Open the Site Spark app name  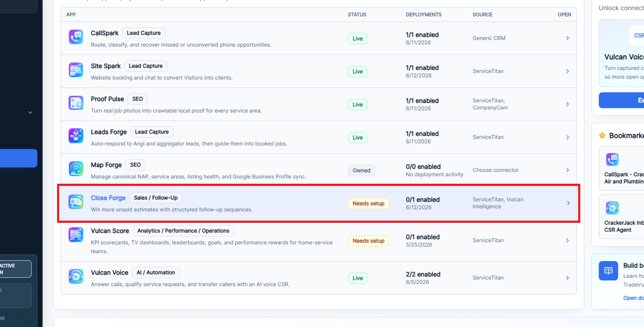(105, 66)
